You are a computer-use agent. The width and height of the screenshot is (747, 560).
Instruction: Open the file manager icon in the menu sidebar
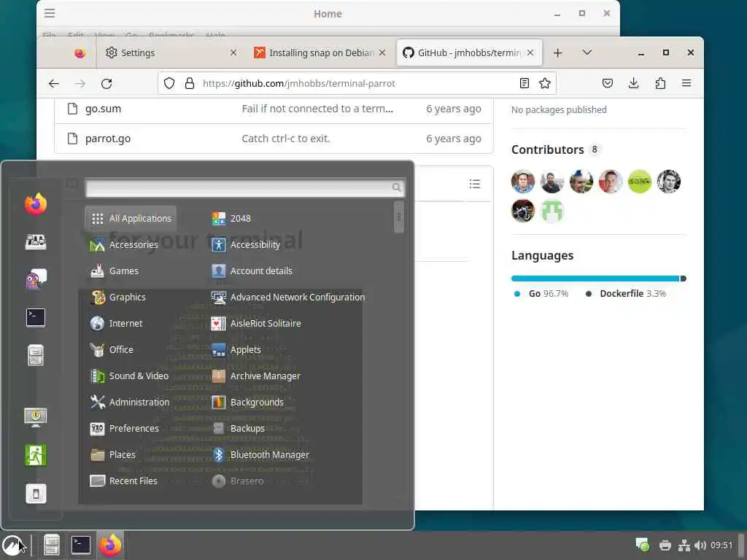pyautogui.click(x=36, y=355)
